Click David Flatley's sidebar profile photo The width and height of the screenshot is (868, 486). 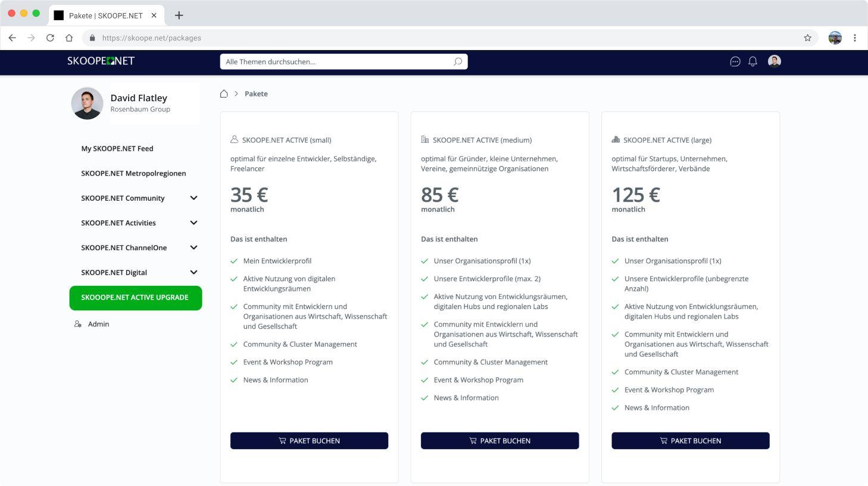pos(87,103)
